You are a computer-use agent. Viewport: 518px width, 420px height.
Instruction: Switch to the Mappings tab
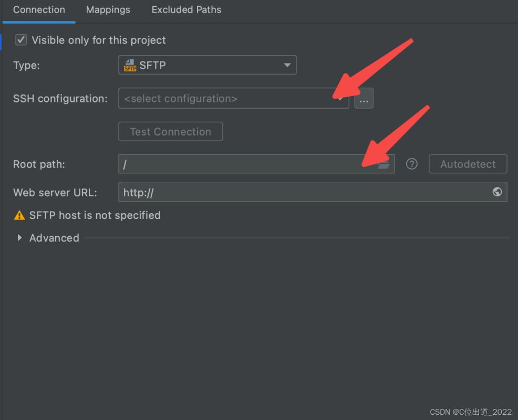click(108, 10)
